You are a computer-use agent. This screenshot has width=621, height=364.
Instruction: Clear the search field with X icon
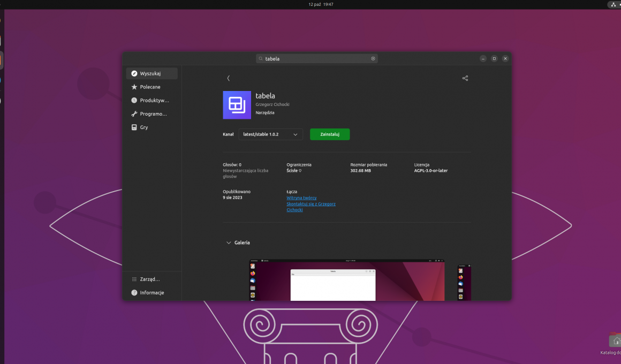tap(373, 58)
